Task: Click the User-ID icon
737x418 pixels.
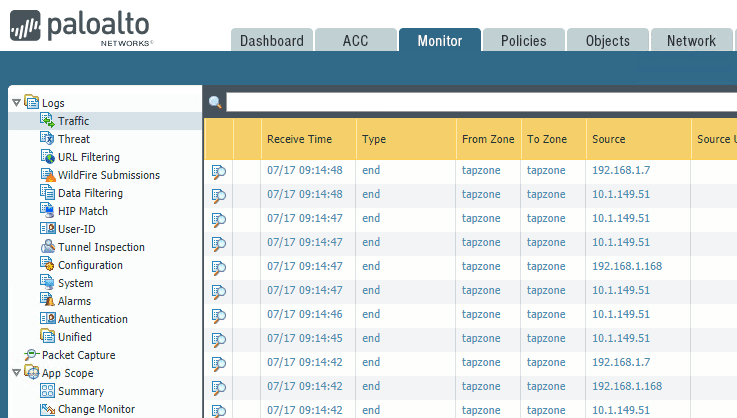Action: tap(47, 229)
